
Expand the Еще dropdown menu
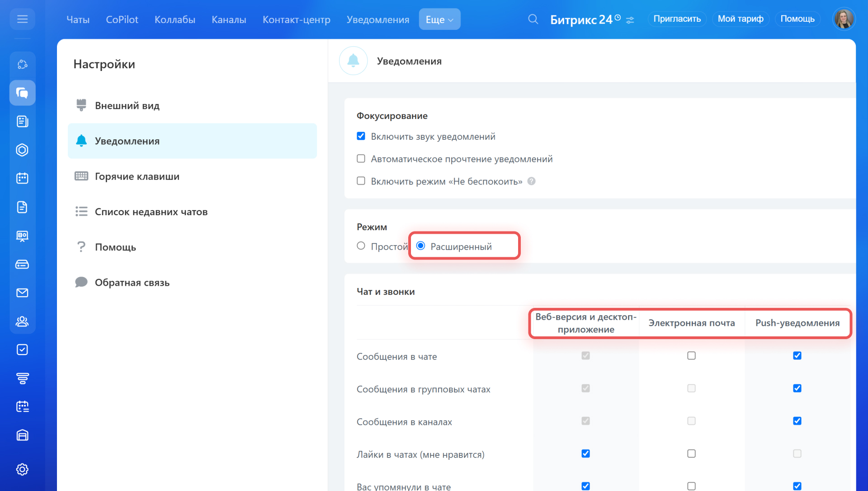tap(439, 19)
